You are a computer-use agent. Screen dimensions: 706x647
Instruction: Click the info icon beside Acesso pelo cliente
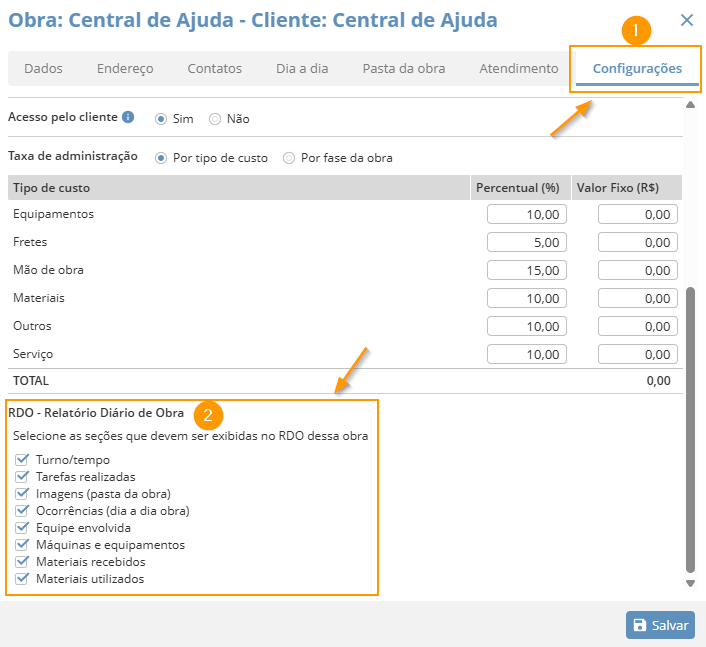coord(128,117)
